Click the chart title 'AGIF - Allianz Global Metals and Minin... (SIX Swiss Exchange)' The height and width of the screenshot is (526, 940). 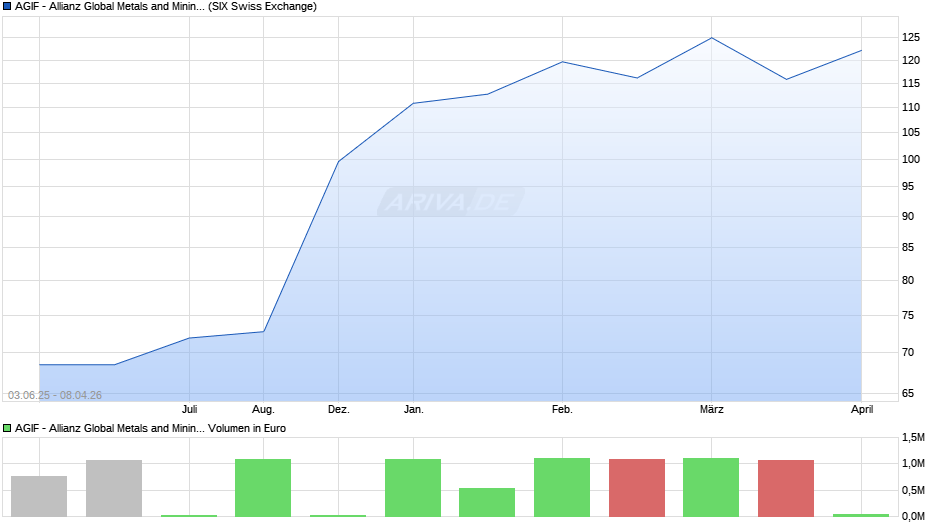click(165, 7)
